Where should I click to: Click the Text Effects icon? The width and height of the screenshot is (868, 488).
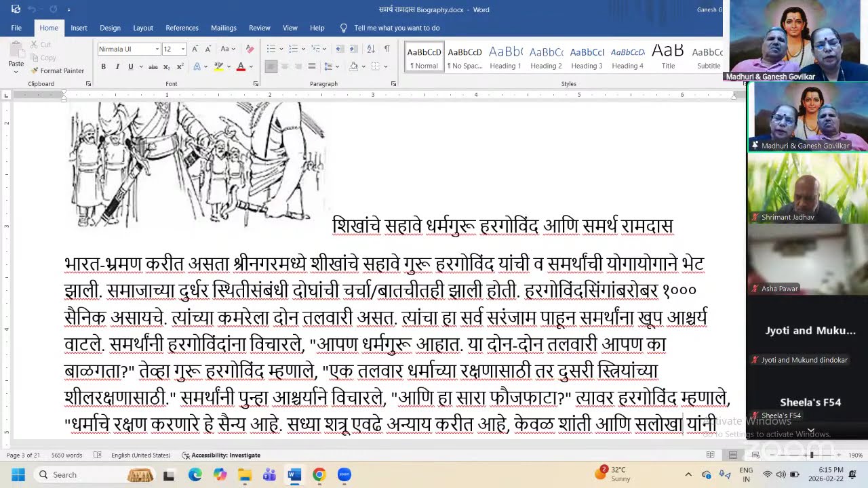pos(197,66)
